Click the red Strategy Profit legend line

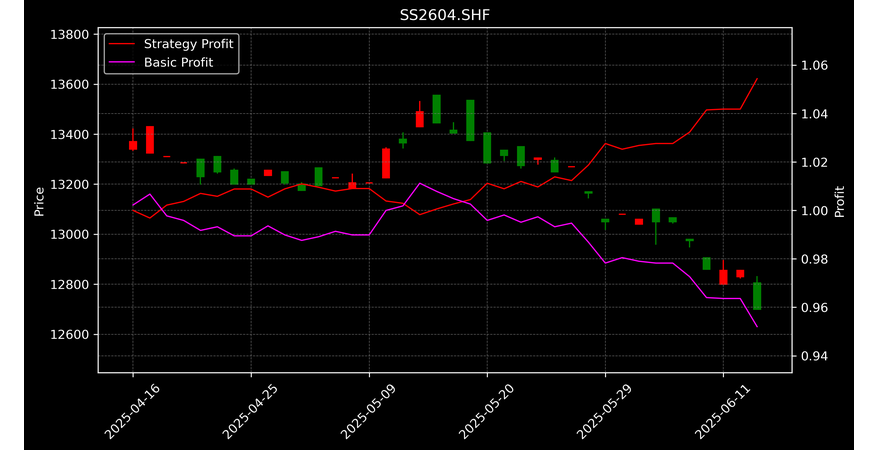(122, 44)
